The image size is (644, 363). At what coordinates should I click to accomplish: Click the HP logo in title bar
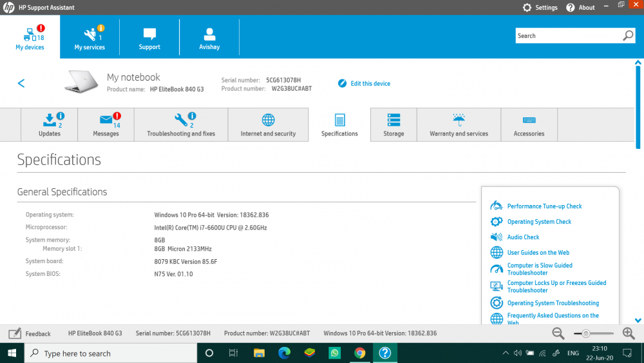tap(8, 7)
